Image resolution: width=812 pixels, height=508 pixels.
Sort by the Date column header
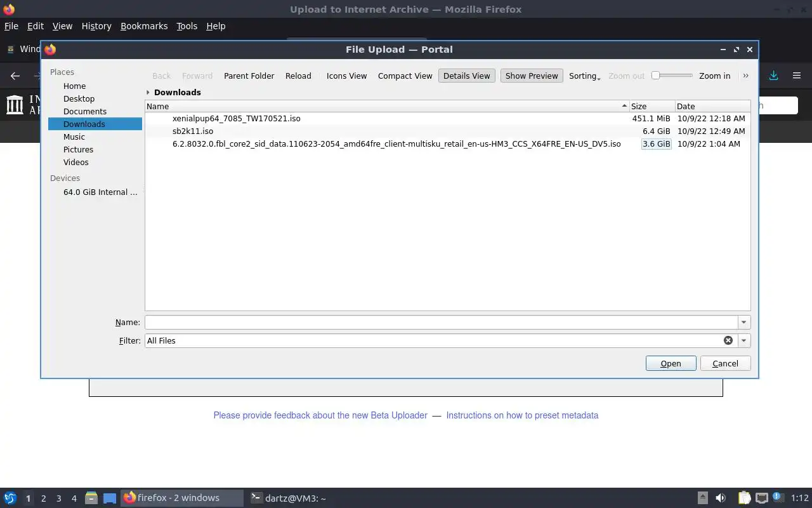click(x=712, y=106)
